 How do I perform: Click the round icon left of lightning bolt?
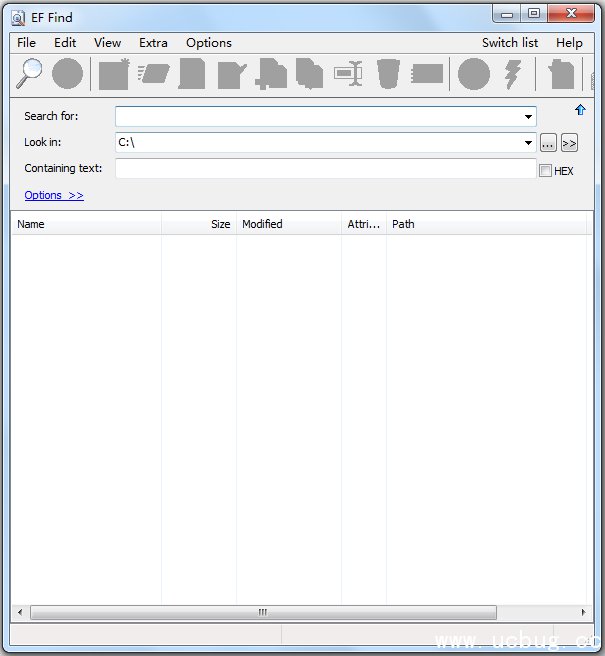pos(474,74)
